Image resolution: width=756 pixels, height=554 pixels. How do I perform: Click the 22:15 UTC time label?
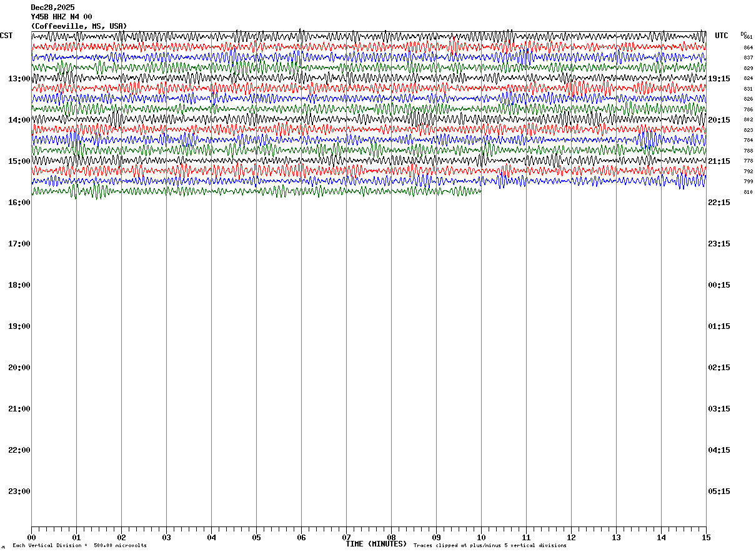point(719,203)
